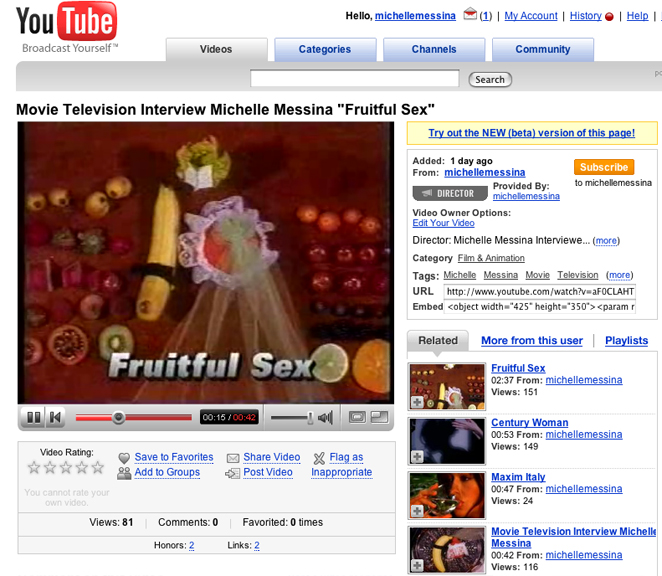
Task: Open Maxim Italy video thumbnail
Action: click(x=447, y=495)
